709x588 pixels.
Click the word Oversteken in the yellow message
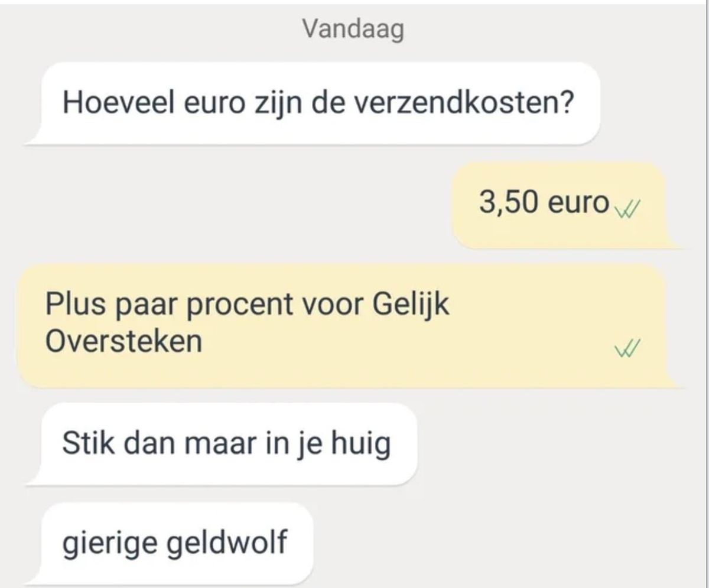(123, 342)
